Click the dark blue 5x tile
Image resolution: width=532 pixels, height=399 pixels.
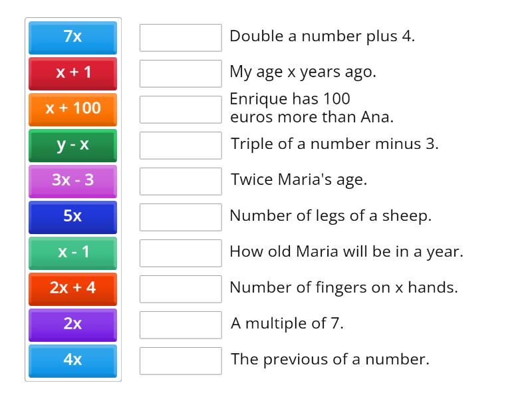click(x=72, y=217)
